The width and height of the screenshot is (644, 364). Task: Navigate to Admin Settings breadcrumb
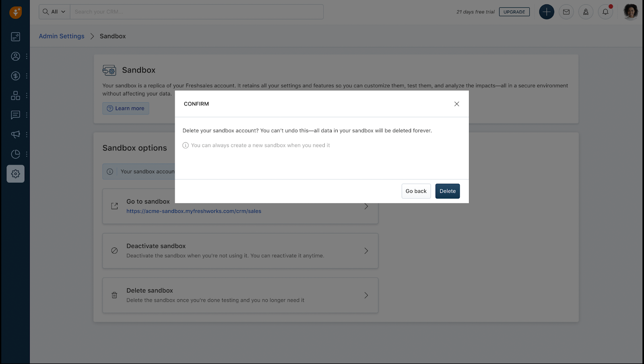[x=61, y=36]
